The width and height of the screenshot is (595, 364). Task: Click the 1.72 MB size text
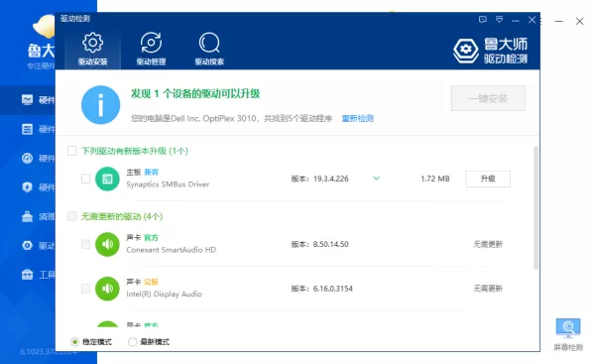[435, 179]
